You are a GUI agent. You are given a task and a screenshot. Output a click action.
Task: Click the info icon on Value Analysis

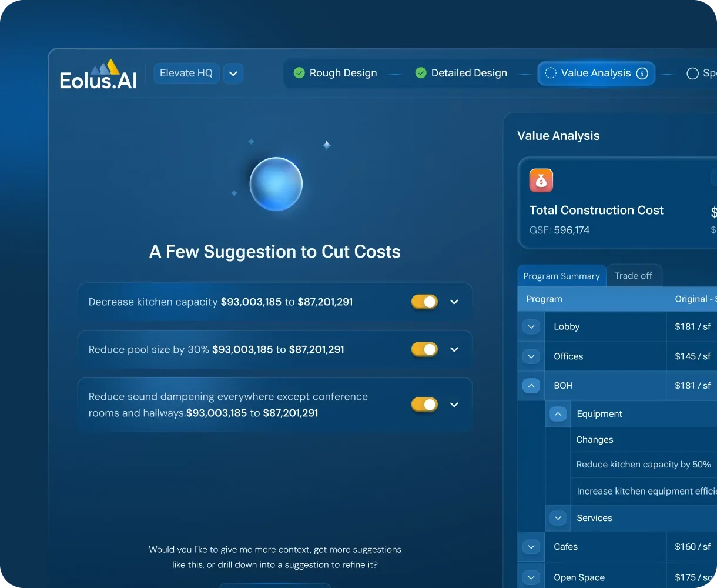[642, 73]
